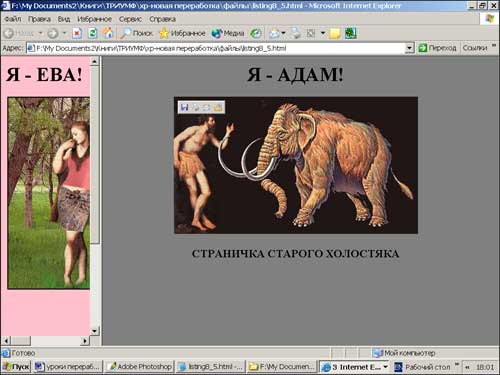Refresh the current page
Screen dimensions: 500x375
[x=92, y=33]
